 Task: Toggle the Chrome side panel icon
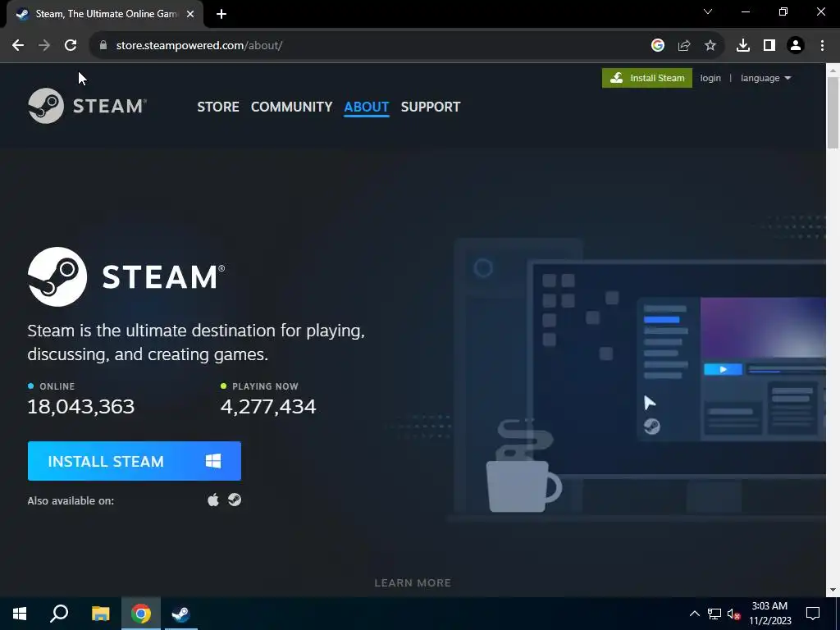tap(769, 46)
